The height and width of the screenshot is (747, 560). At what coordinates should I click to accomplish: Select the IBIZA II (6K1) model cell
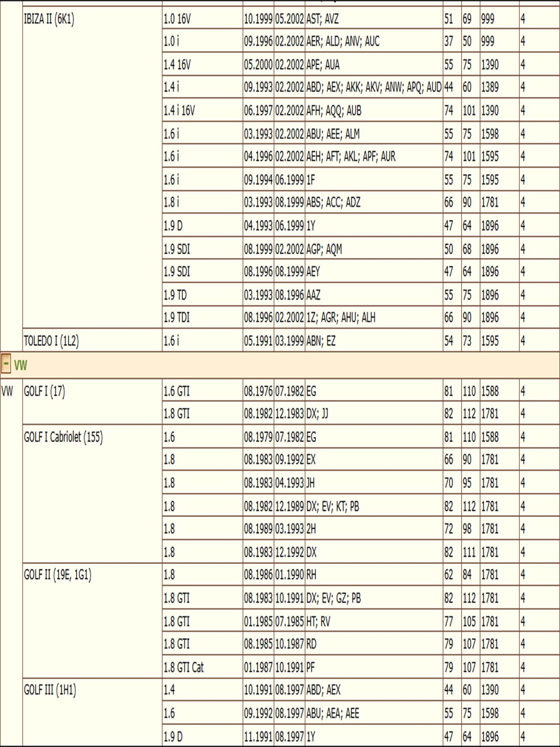coord(49,19)
